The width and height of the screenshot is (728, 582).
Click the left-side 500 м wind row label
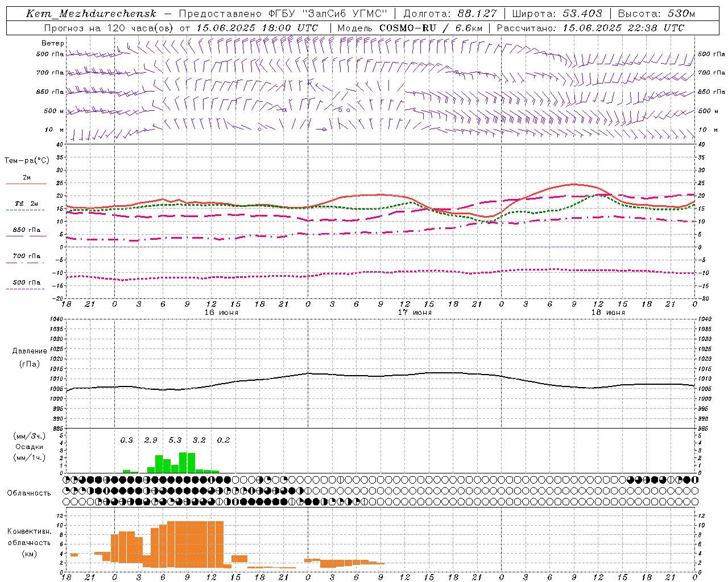point(54,111)
